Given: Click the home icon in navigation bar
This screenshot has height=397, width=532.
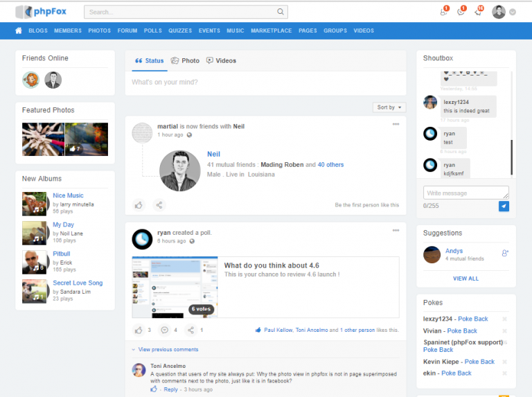Looking at the screenshot, I should click(19, 30).
